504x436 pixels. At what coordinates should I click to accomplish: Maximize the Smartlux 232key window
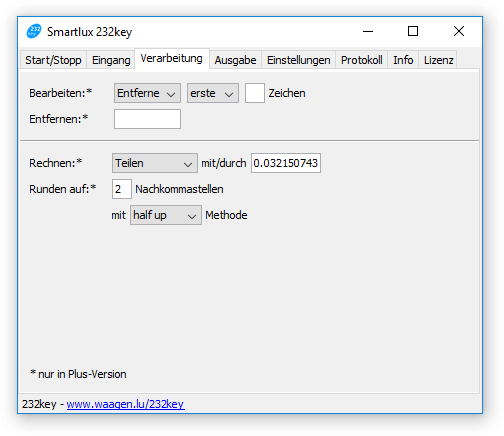(x=413, y=31)
